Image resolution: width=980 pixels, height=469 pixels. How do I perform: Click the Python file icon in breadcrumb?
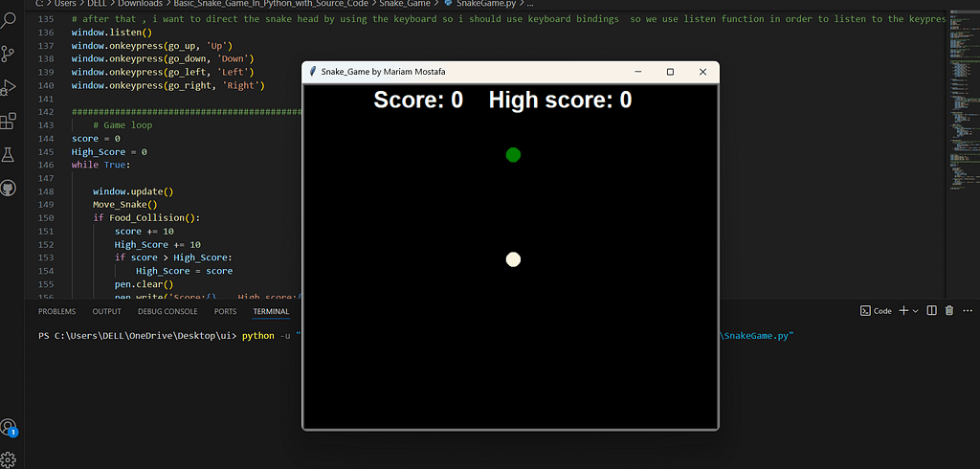pos(448,3)
